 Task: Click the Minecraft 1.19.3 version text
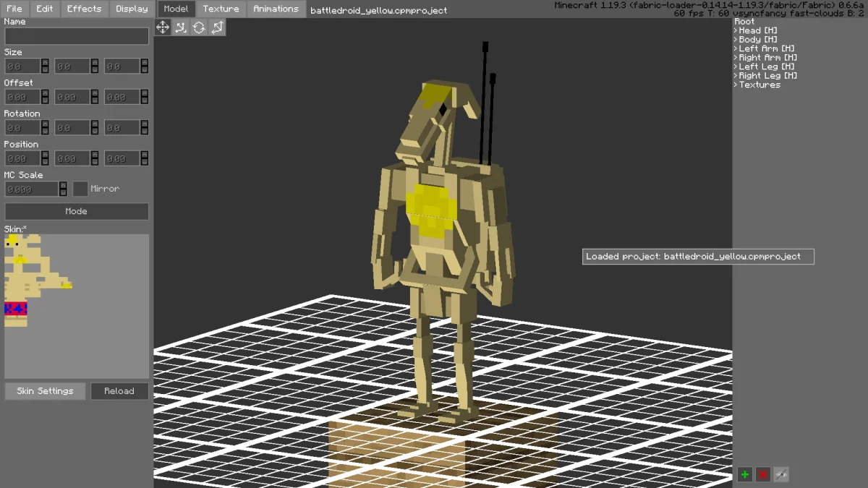click(709, 5)
